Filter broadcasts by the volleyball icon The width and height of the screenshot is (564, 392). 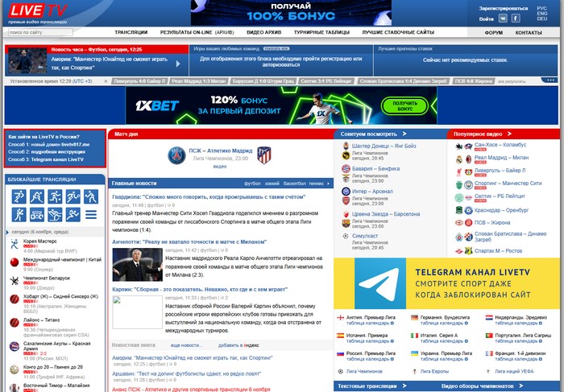91,196
